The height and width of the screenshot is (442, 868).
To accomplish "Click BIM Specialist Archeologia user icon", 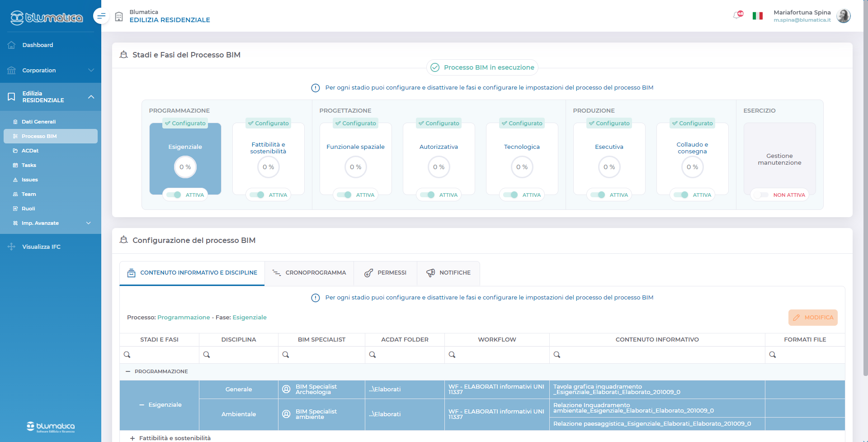I will 286,389.
